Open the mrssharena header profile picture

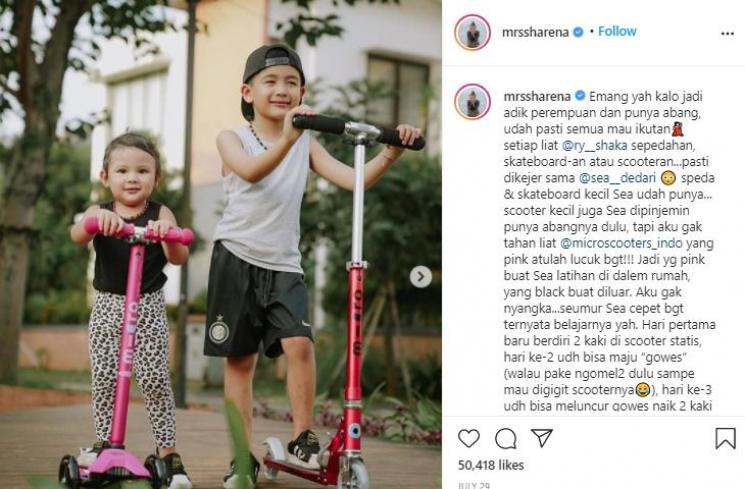tap(472, 32)
